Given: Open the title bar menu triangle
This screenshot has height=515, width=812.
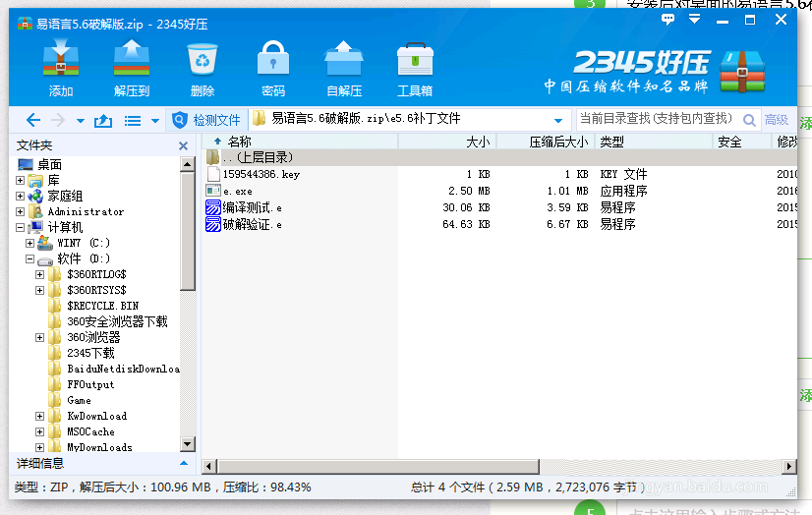Looking at the screenshot, I should (x=694, y=19).
